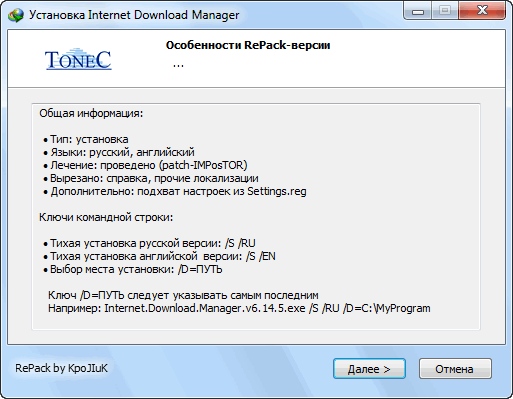This screenshot has width=513, height=399.
Task: Click the Вырезано: справка line
Action: click(151, 178)
